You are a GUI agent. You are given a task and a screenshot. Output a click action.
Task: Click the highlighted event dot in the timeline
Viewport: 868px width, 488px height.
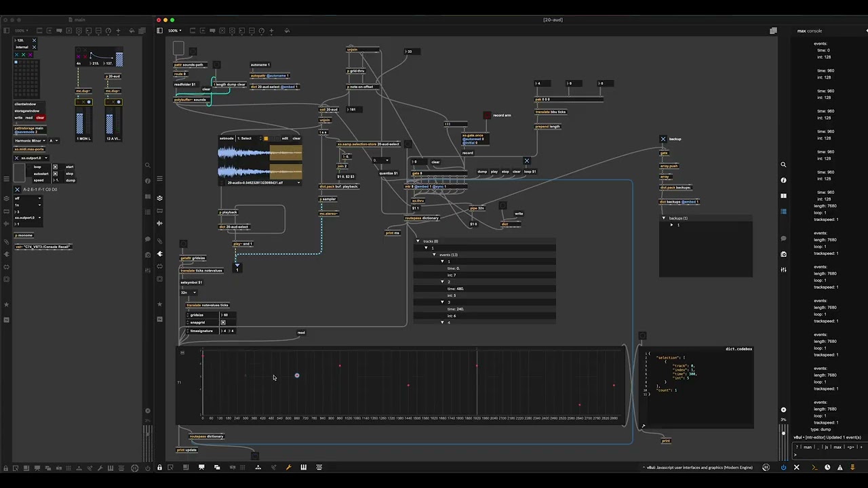click(x=296, y=375)
